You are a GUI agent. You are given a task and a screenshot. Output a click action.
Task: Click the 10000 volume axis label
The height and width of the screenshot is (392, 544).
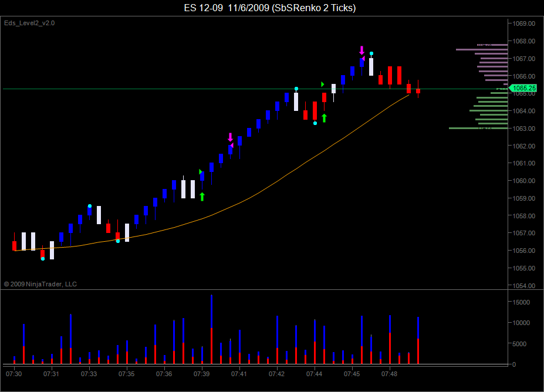522,323
